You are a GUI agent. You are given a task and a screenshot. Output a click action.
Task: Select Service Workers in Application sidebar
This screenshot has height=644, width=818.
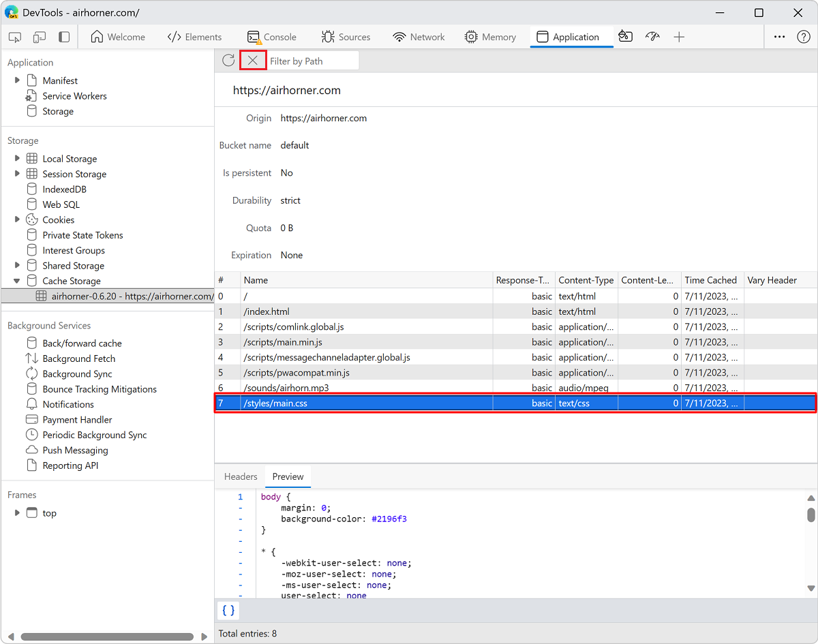pos(73,95)
